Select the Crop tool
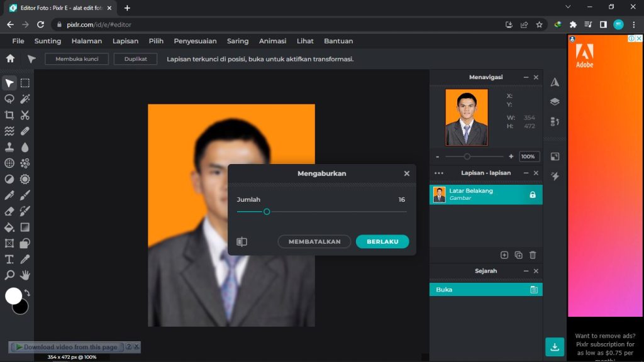The image size is (644, 362). pyautogui.click(x=9, y=115)
